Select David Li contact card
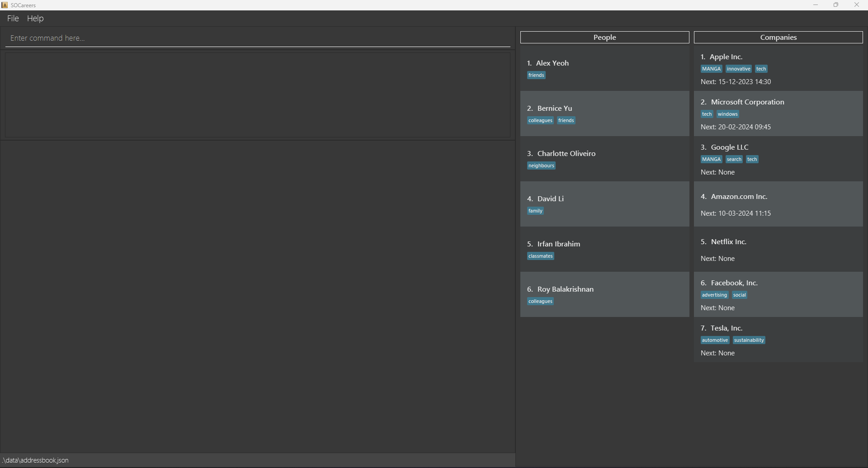 (x=604, y=204)
